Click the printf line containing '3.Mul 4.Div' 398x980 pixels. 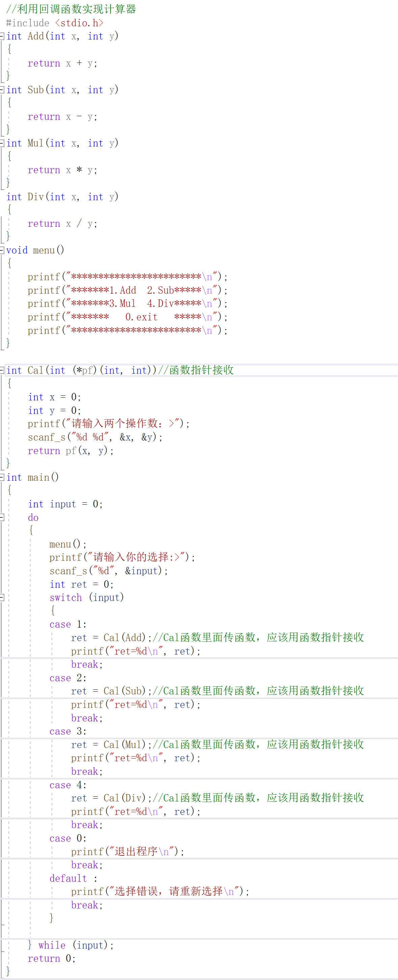[128, 303]
